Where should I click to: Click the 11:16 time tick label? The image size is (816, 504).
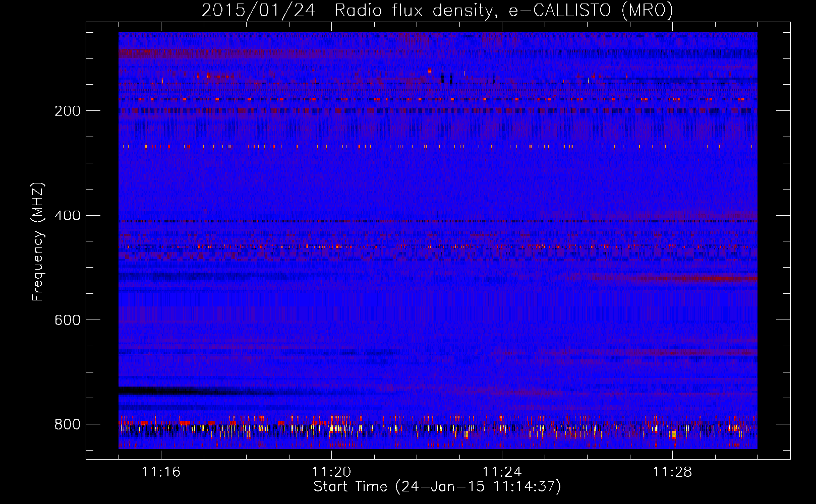[x=161, y=472]
